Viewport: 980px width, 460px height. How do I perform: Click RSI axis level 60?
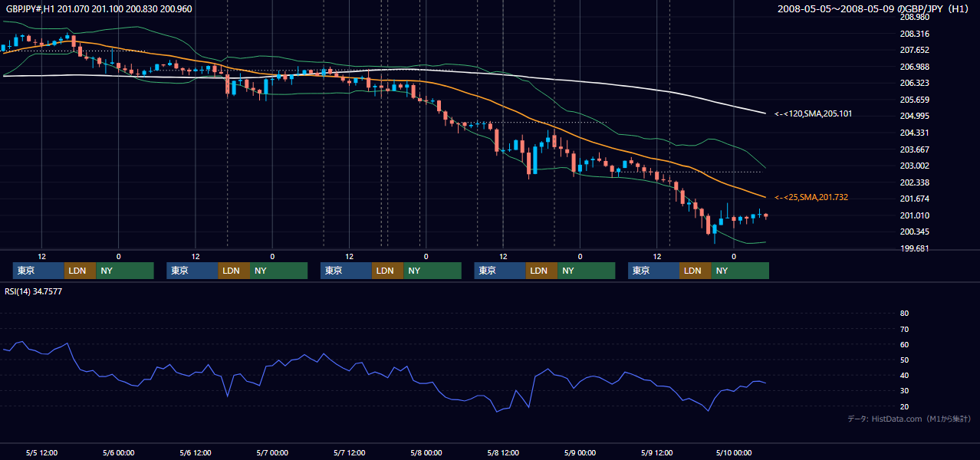[904, 344]
